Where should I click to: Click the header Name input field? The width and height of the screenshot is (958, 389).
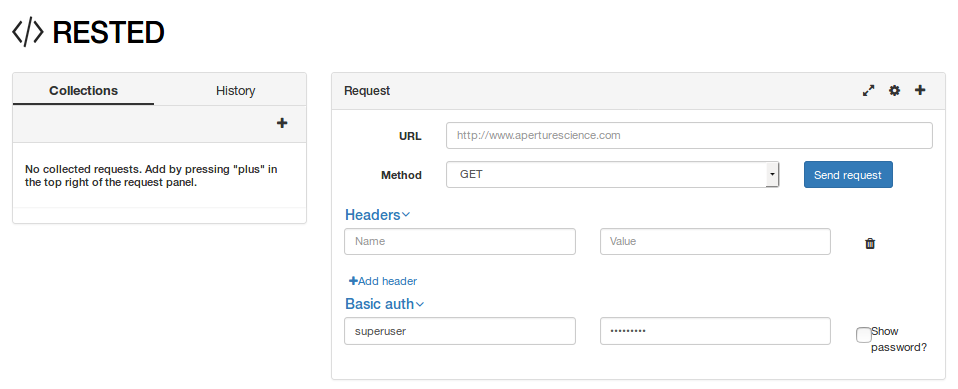(x=460, y=241)
